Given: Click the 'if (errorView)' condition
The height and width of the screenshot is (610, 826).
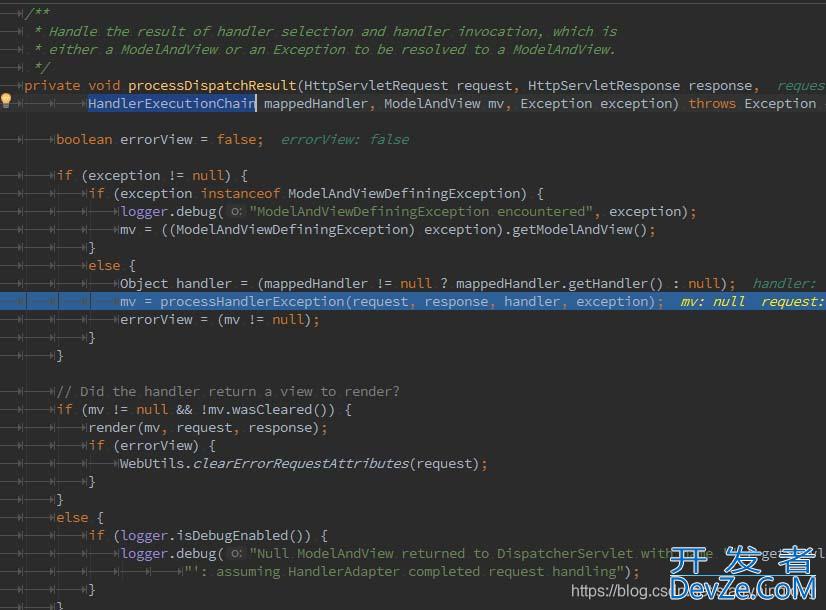Looking at the screenshot, I should [152, 446].
